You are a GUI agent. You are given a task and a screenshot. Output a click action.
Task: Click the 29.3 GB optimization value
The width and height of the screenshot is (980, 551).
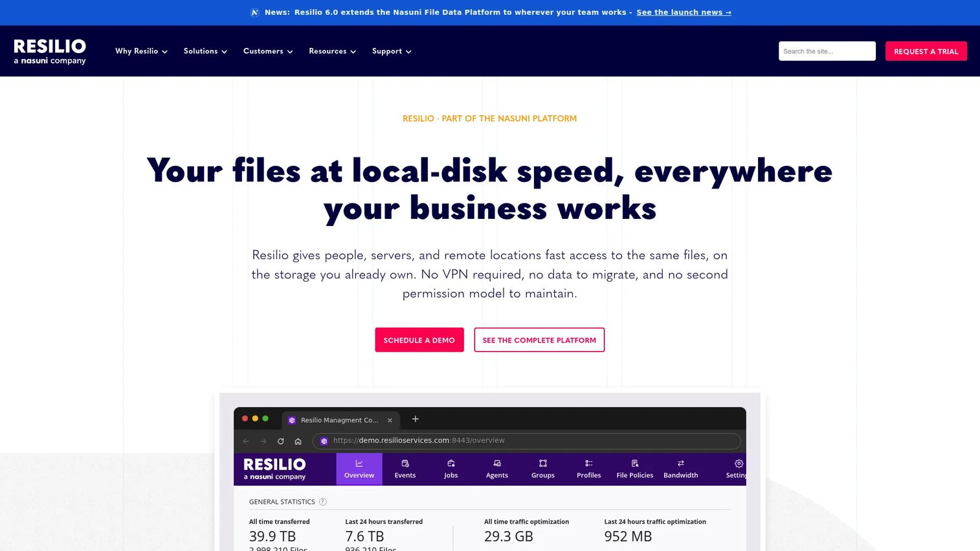pyautogui.click(x=509, y=536)
